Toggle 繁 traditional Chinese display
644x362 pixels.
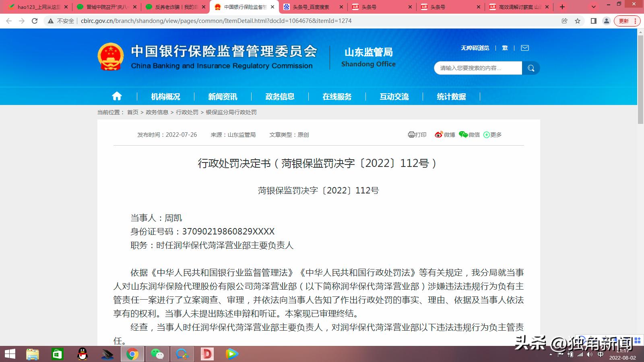(x=504, y=47)
